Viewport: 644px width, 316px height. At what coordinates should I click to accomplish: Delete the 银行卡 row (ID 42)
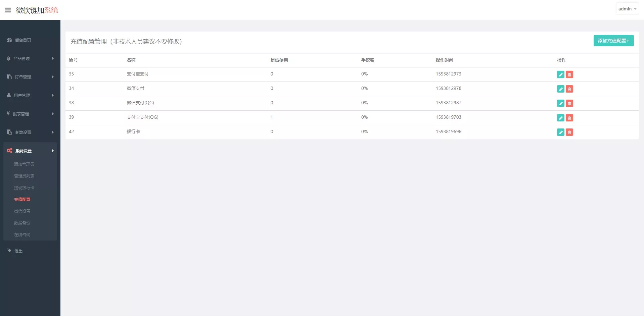569,132
